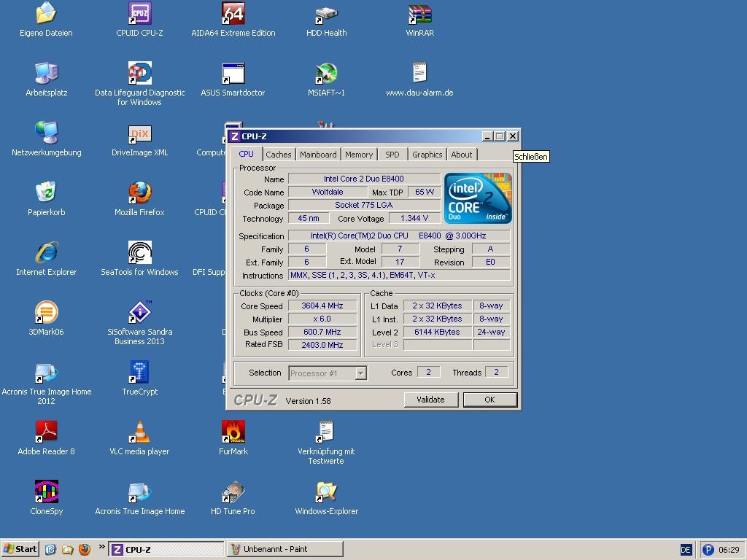Click the Intel Core 2 Duo logo
Screen dimensions: 747x560
click(x=478, y=198)
